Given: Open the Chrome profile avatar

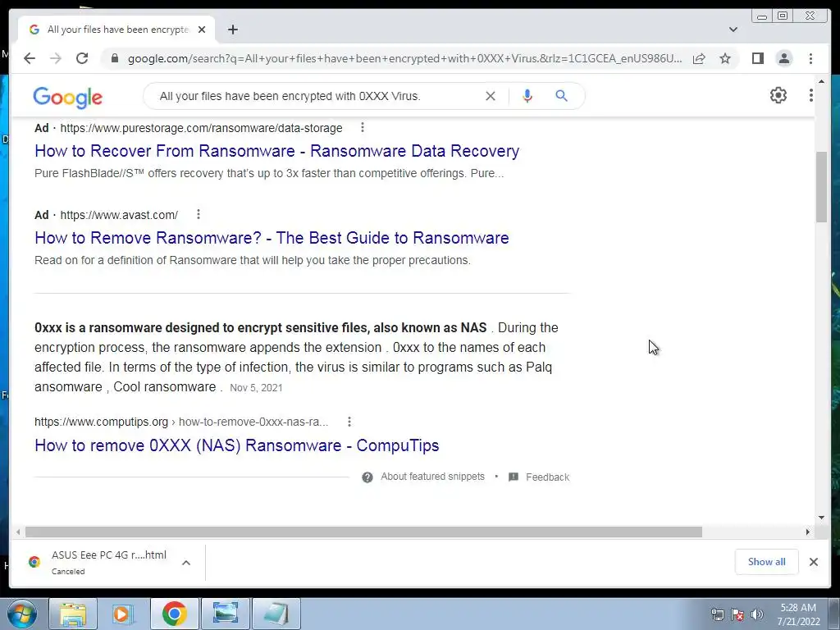Looking at the screenshot, I should (x=783, y=58).
